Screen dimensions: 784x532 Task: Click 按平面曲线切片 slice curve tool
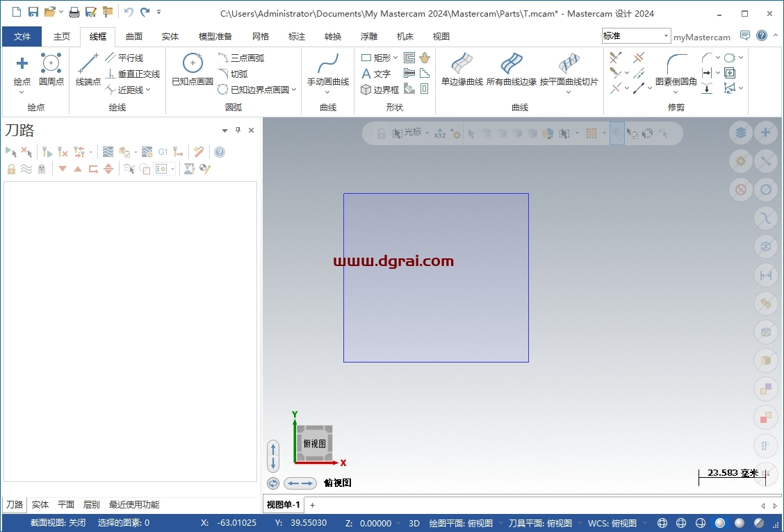(x=569, y=69)
